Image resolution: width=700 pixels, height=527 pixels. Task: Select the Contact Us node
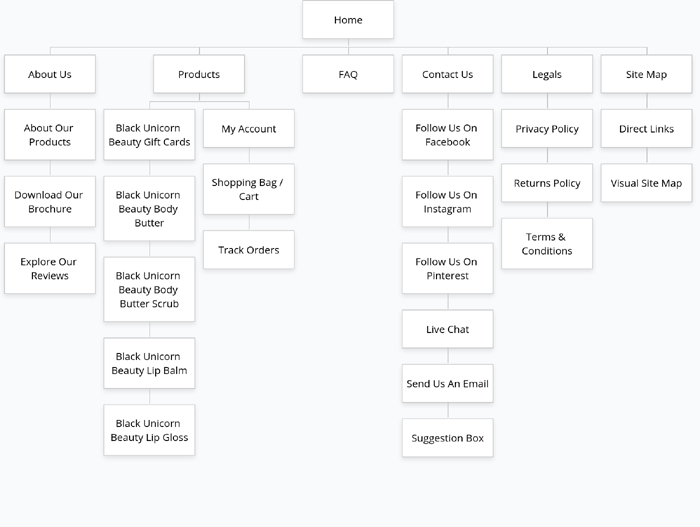447,75
